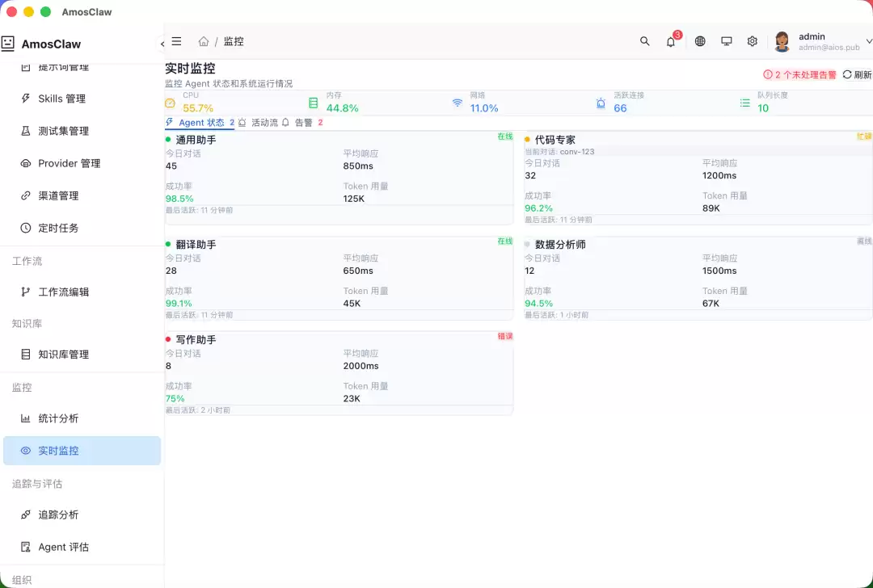Screen dimensions: 873x588
Task: Click the 工作流编辑 branch icon
Action: [26, 292]
